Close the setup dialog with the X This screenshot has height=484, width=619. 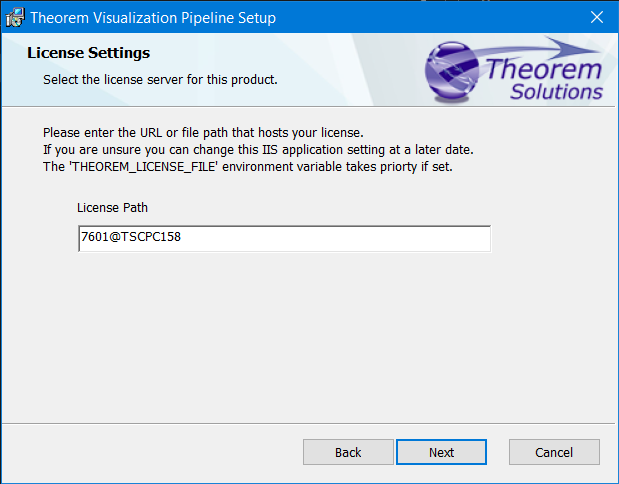click(597, 17)
